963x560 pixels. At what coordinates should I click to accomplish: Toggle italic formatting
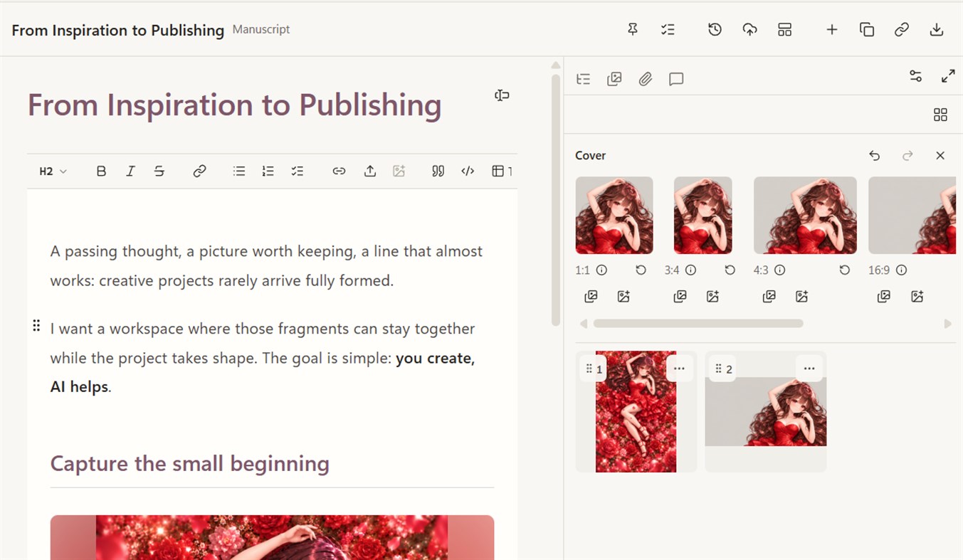pos(130,171)
